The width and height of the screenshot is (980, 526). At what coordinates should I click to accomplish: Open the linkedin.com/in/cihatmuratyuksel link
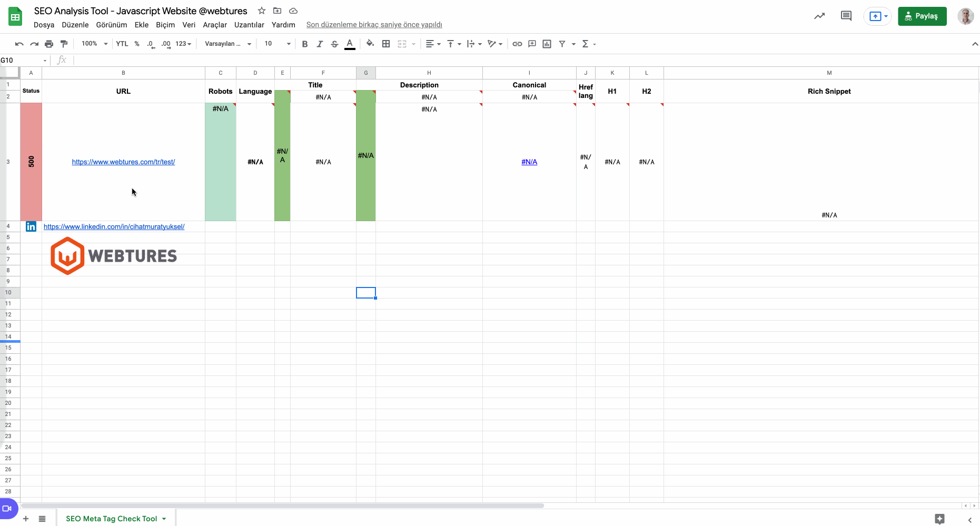(114, 226)
